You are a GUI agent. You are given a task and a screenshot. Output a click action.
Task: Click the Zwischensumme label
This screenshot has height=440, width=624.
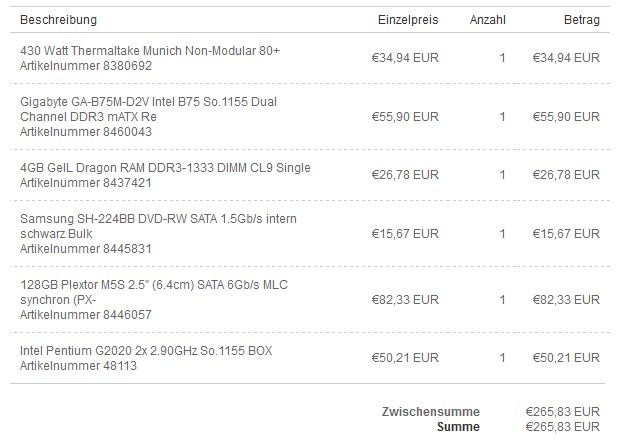point(431,412)
